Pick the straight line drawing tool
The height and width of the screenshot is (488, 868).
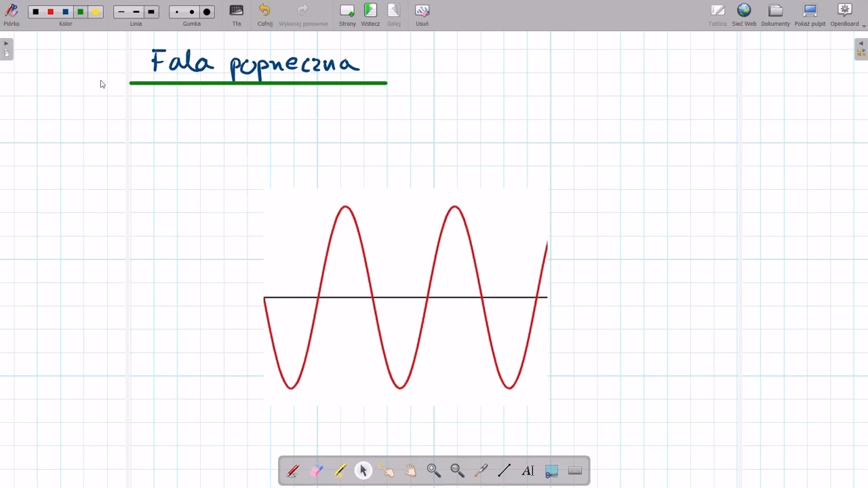point(504,470)
